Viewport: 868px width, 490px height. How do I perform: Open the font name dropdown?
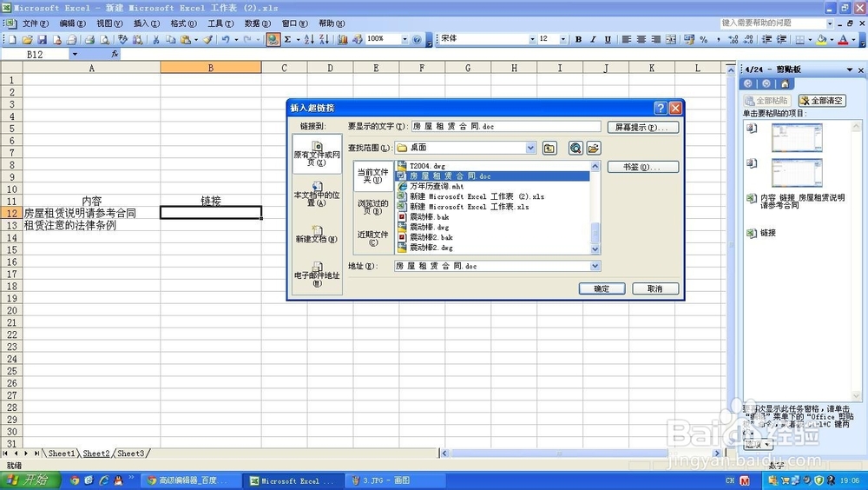click(x=532, y=39)
